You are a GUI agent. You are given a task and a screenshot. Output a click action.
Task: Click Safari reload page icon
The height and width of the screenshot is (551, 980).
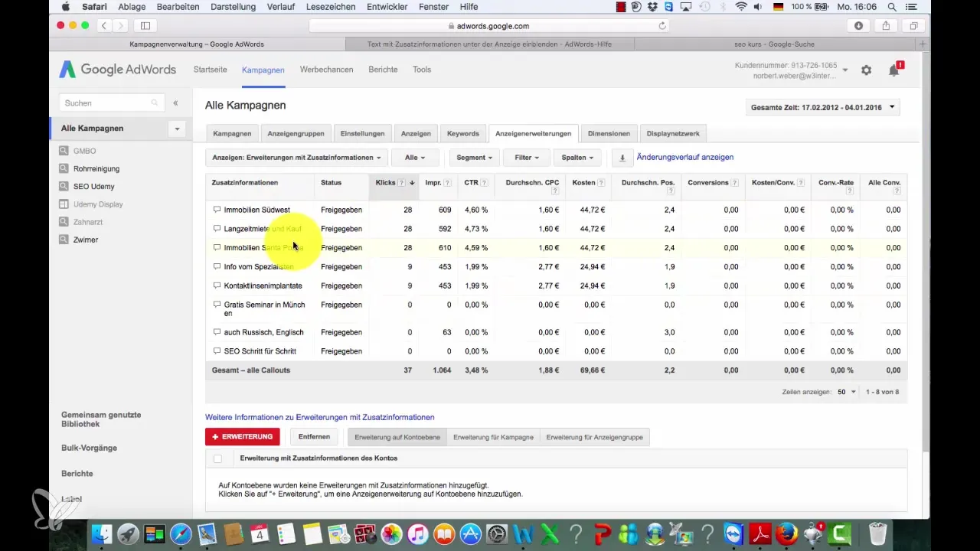tap(662, 25)
